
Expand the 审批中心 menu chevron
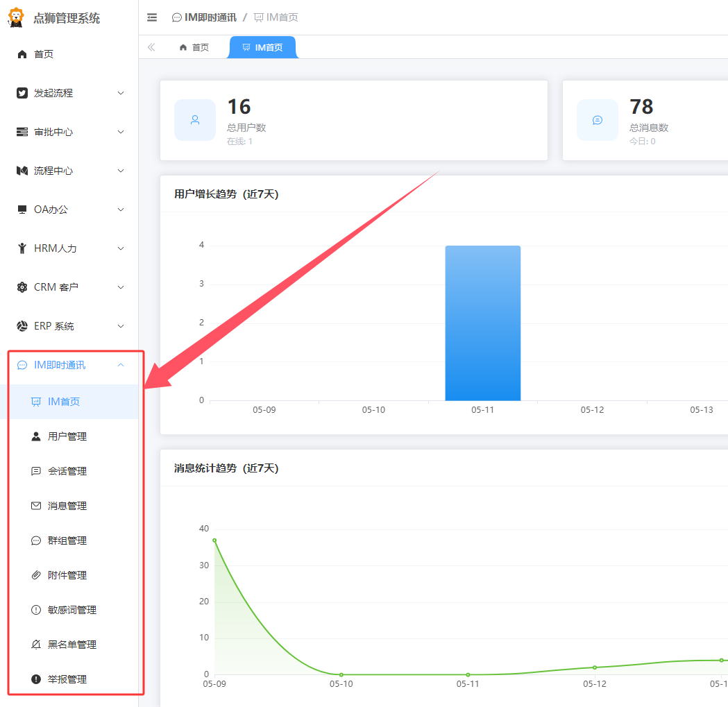(121, 132)
